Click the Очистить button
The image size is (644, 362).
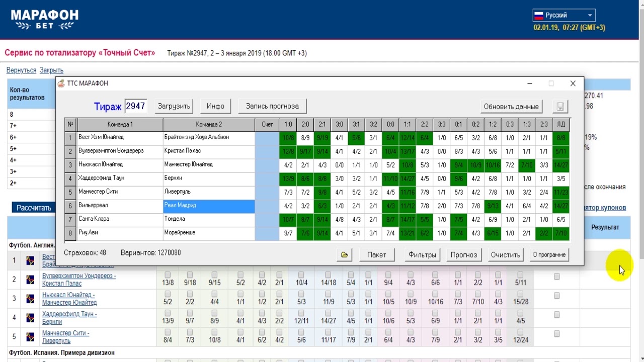(x=506, y=255)
